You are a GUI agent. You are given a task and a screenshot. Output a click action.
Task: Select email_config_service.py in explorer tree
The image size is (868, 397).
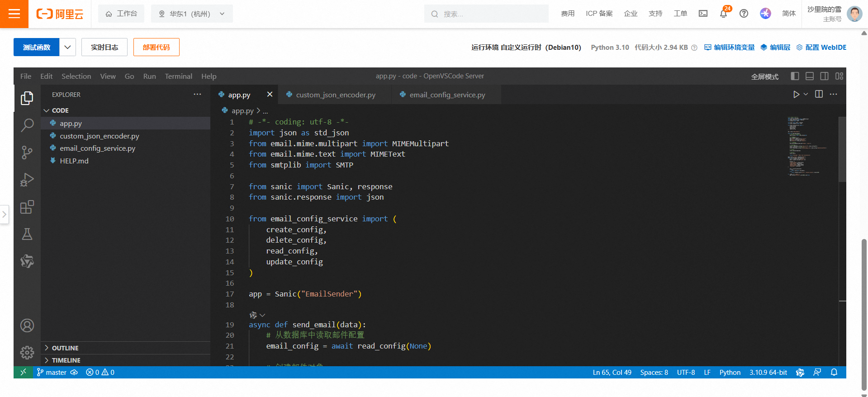[126, 148]
